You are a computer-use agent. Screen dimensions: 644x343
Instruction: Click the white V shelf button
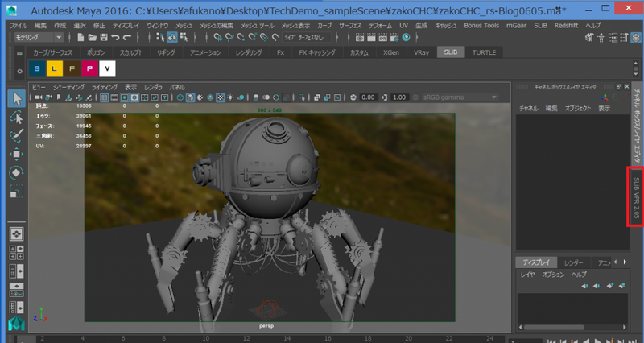[x=108, y=68]
